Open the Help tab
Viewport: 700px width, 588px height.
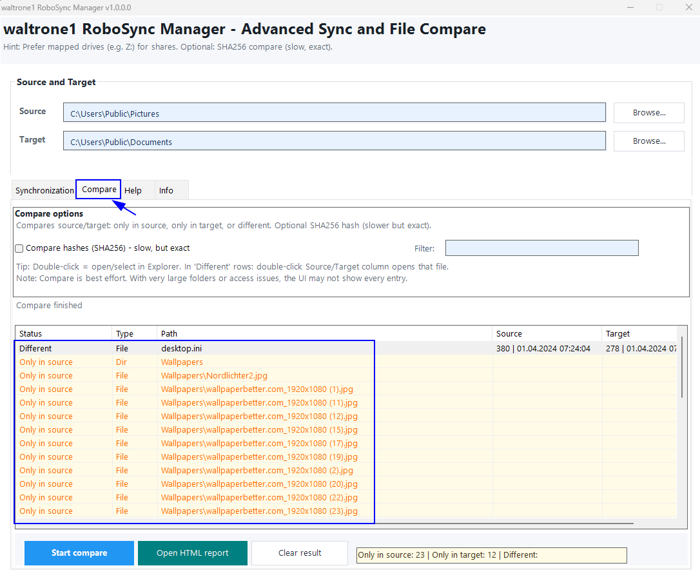(133, 190)
